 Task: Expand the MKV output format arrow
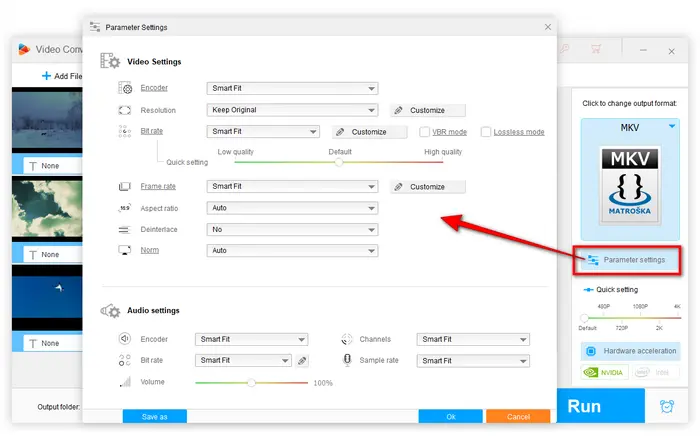pyautogui.click(x=672, y=127)
